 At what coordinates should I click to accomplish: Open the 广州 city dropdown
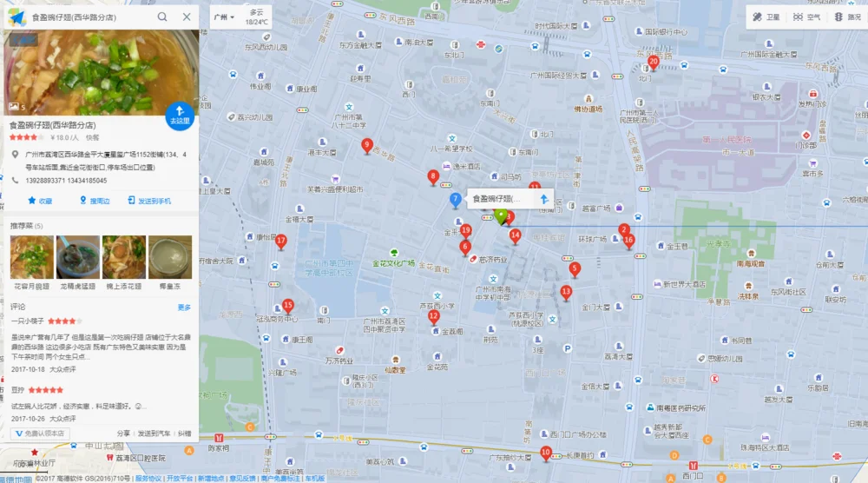224,17
